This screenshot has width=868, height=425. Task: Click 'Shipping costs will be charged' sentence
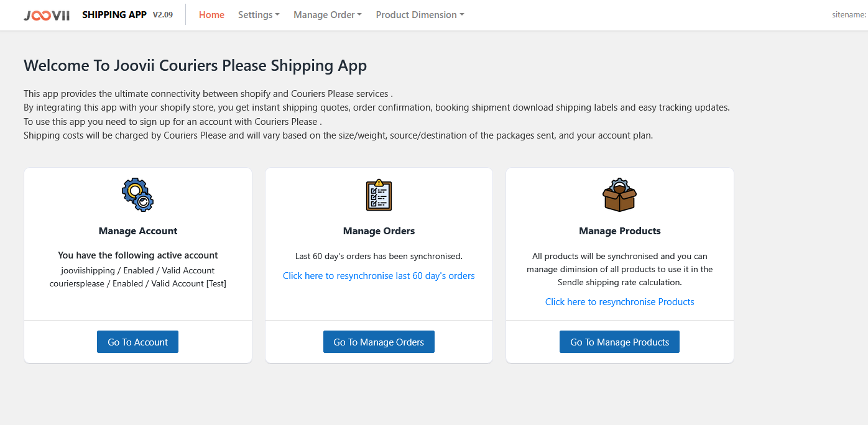coord(338,135)
